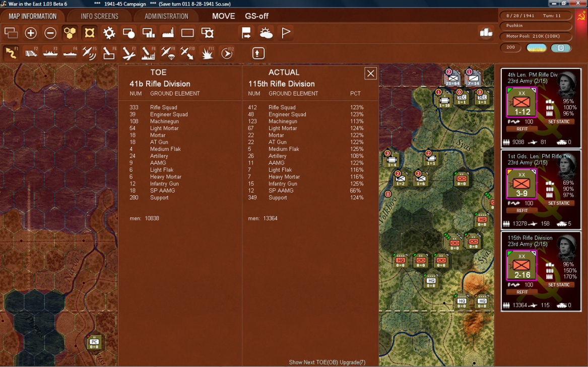Image resolution: width=588 pixels, height=367 pixels.
Task: Select the F10 Air Transfer mode icon
Action: 187,53
